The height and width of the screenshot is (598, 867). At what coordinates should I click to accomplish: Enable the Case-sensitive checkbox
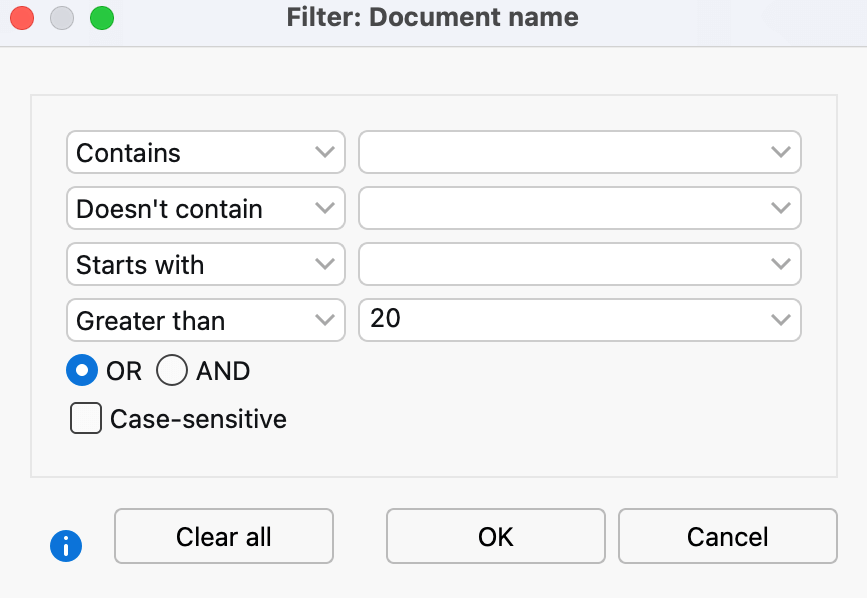(86, 418)
